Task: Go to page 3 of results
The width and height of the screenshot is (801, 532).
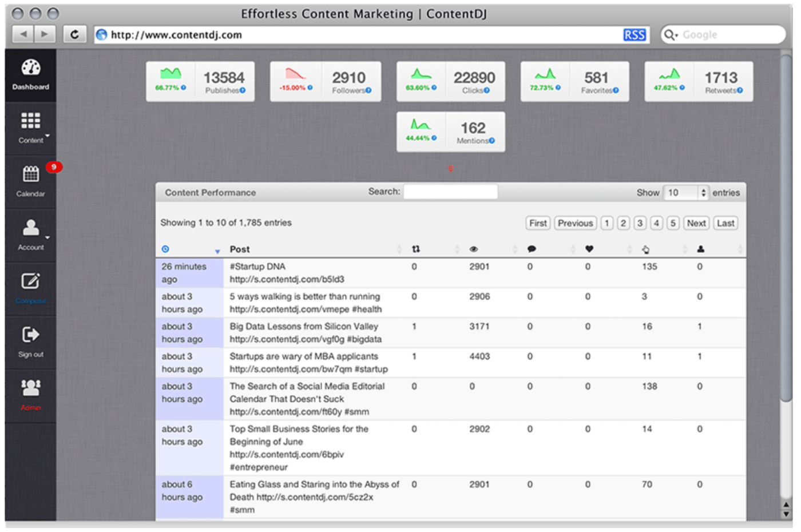Action: [x=640, y=223]
